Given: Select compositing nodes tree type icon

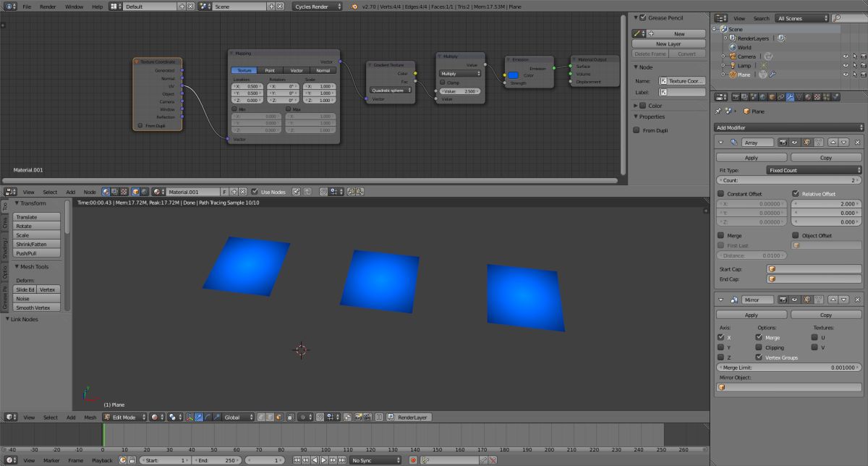Looking at the screenshot, I should 114,192.
